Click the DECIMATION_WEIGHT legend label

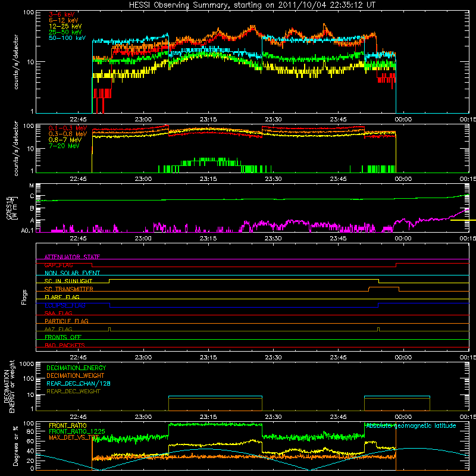click(76, 375)
